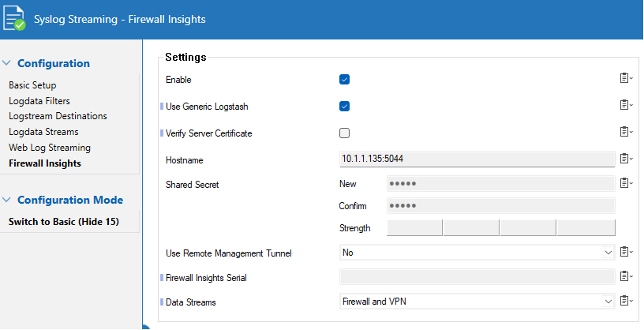Toggle the Use Generic Logstash checkbox
The height and width of the screenshot is (330, 644).
[344, 107]
